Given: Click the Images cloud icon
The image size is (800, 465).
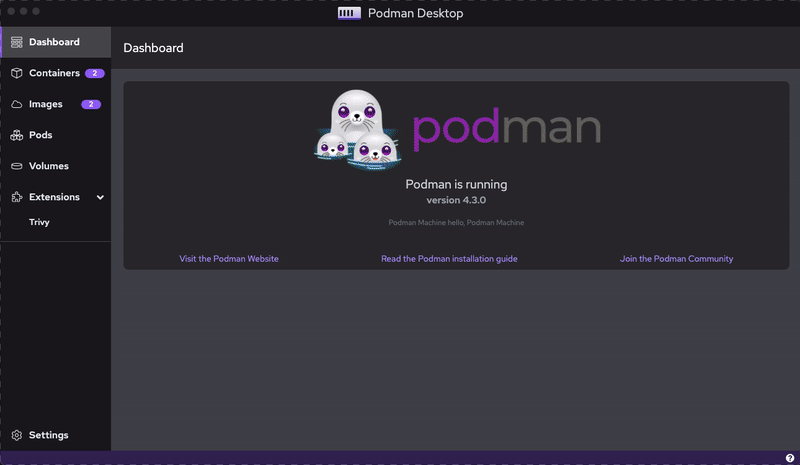Looking at the screenshot, I should (x=17, y=104).
